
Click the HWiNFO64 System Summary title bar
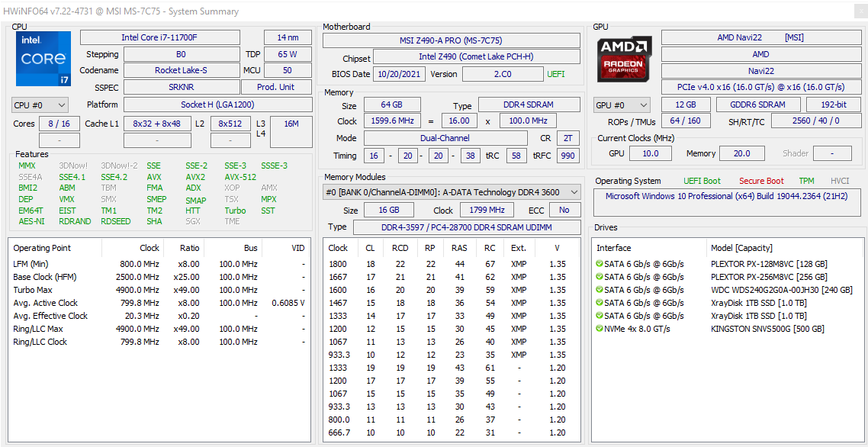click(x=434, y=11)
